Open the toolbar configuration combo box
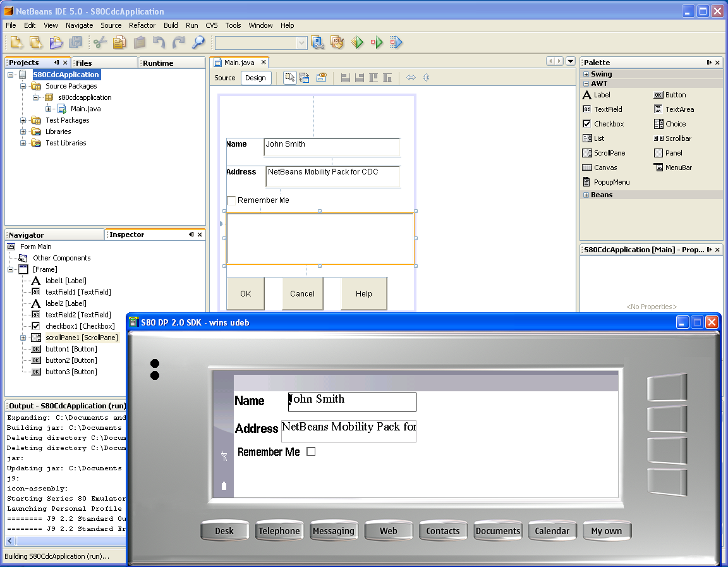 tap(261, 43)
